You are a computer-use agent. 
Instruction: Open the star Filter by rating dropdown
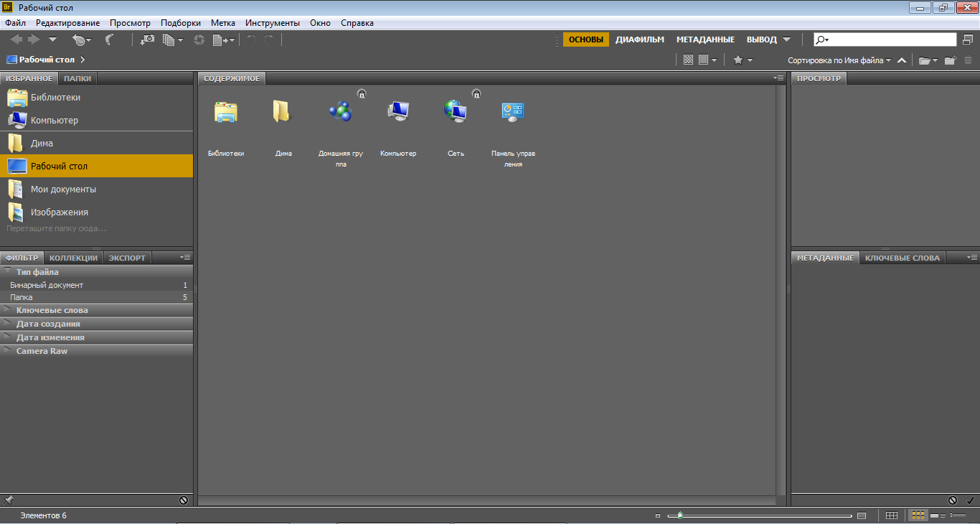(x=742, y=60)
